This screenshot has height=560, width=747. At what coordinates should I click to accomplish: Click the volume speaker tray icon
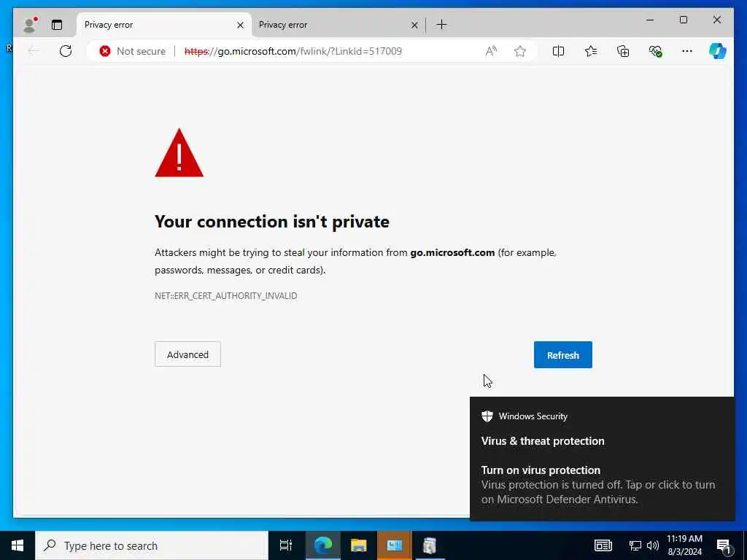(x=653, y=545)
